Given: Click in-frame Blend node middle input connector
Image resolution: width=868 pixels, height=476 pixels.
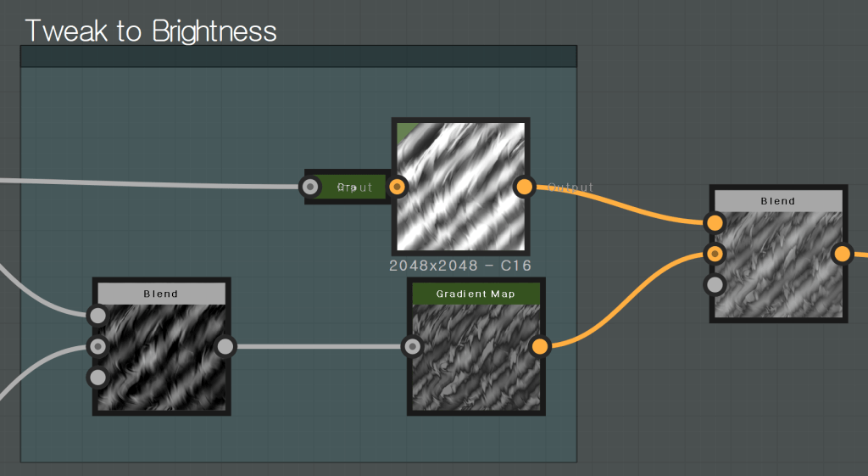Looking at the screenshot, I should [x=98, y=347].
